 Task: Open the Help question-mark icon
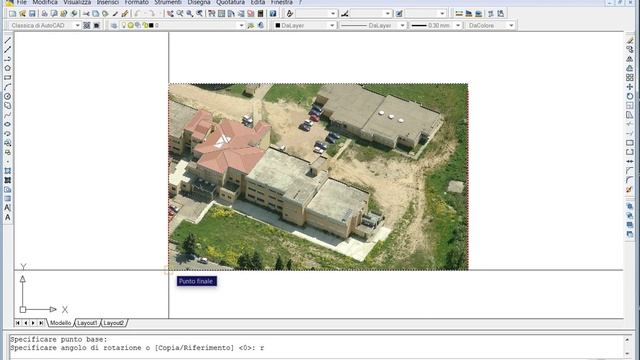[273, 13]
